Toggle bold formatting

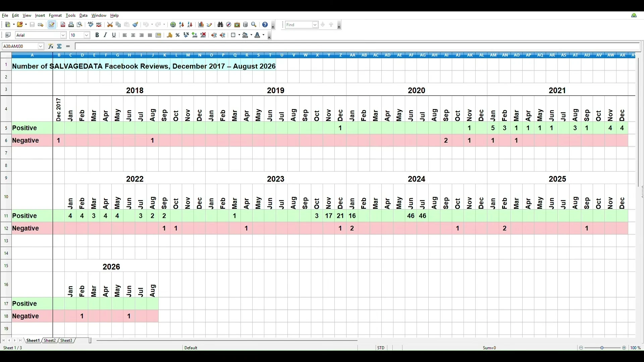[97, 35]
